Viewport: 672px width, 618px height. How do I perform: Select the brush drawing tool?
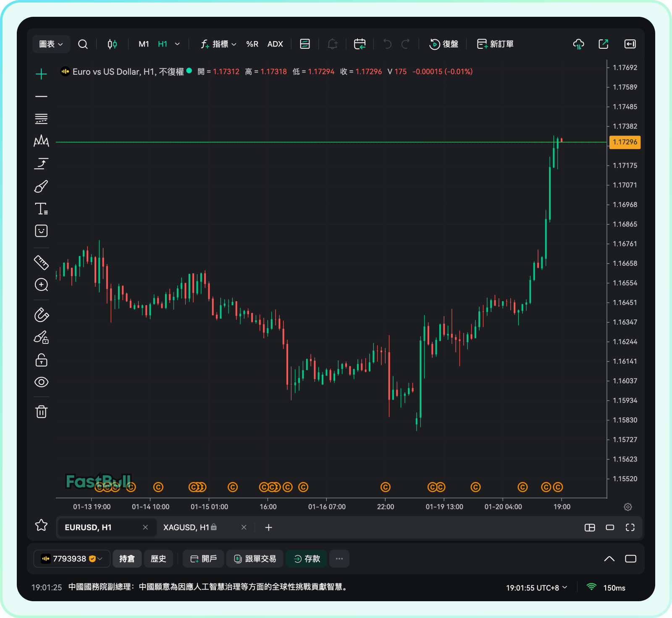pyautogui.click(x=41, y=186)
